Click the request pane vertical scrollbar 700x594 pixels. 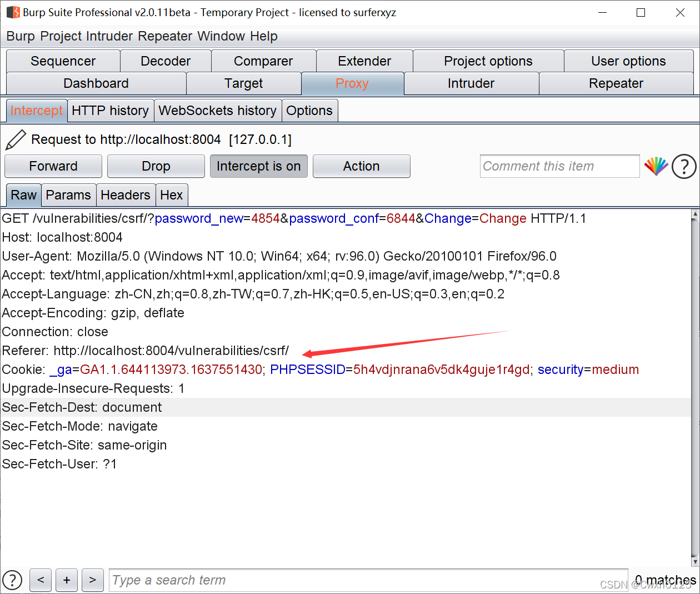695,388
